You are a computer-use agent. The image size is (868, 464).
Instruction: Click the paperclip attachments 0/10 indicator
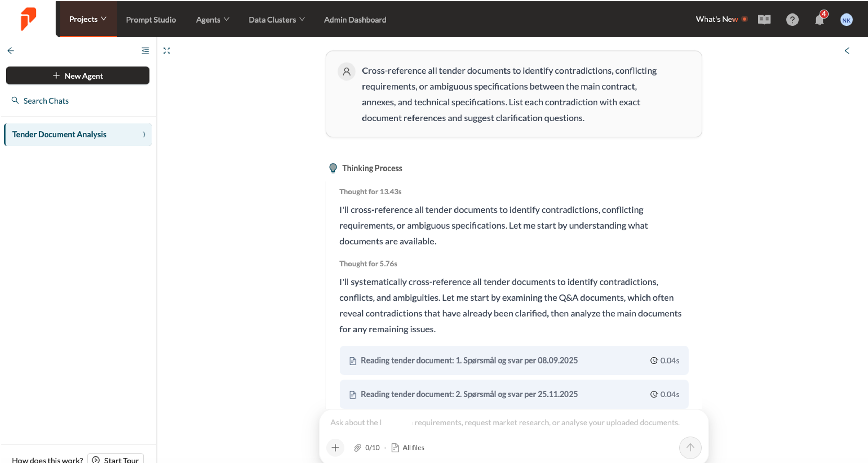[367, 447]
